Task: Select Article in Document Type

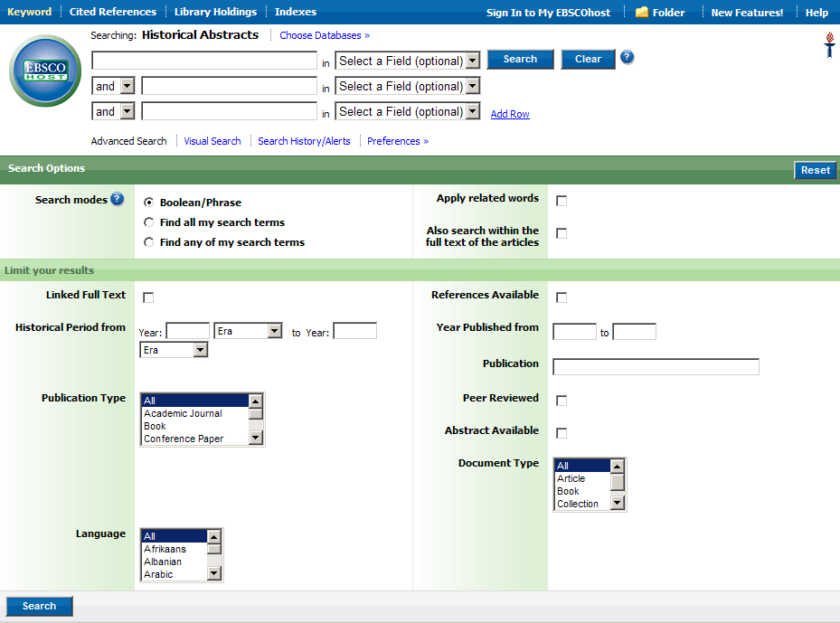Action: [583, 478]
